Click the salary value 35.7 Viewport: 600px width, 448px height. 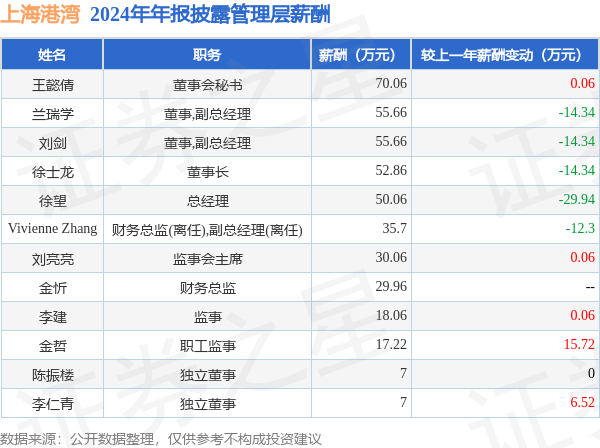coord(395,228)
